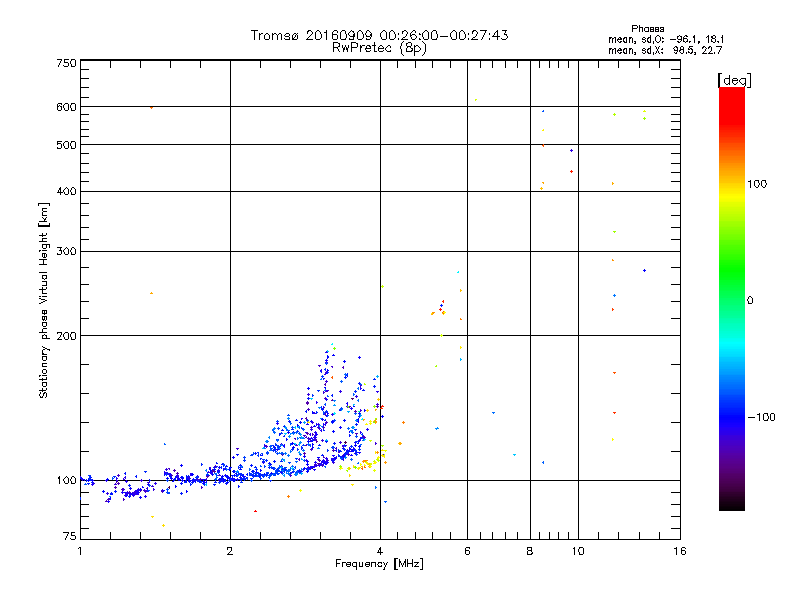Click the colorbar label '100'

[x=757, y=184]
